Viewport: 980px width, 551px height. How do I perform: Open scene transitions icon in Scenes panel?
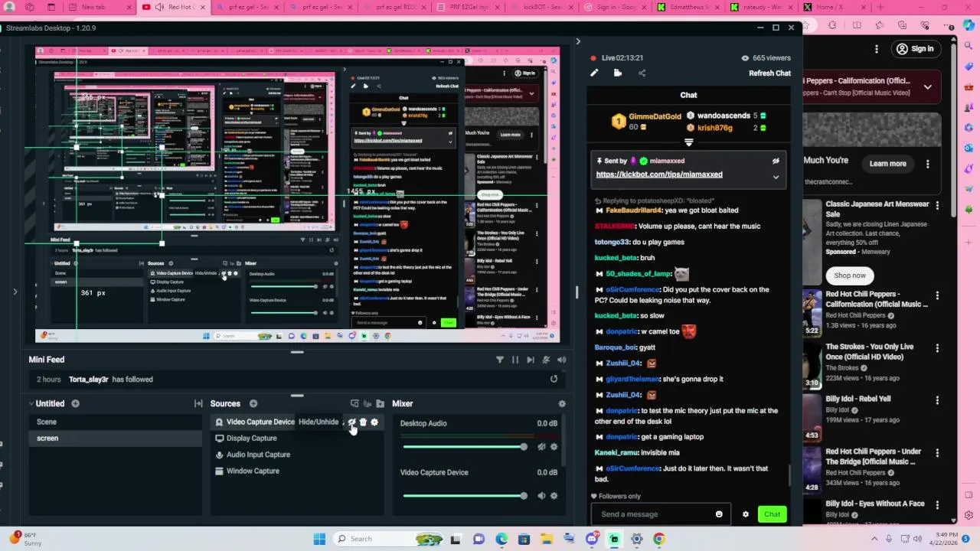click(198, 403)
